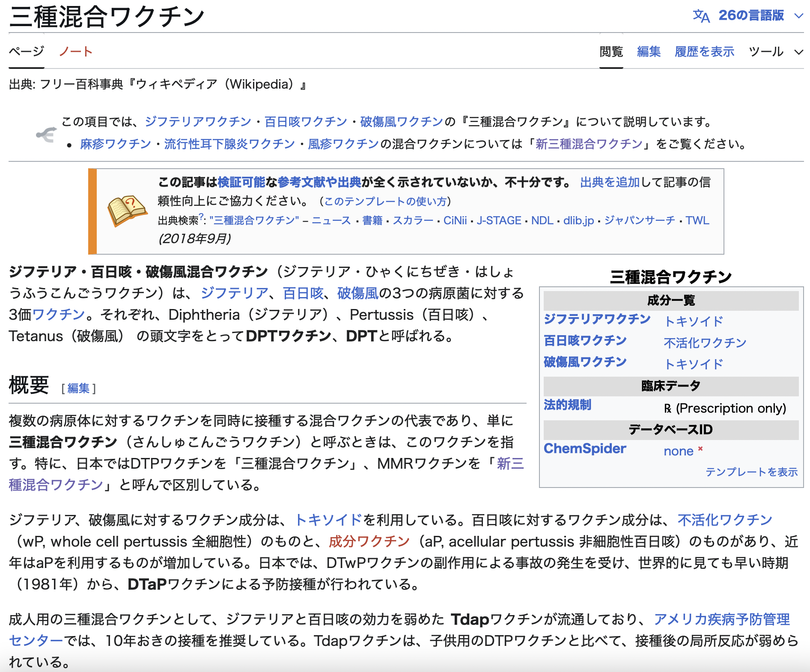This screenshot has height=672, width=810.
Task: Open 百日咳 link in intro paragraph
Action: [303, 293]
